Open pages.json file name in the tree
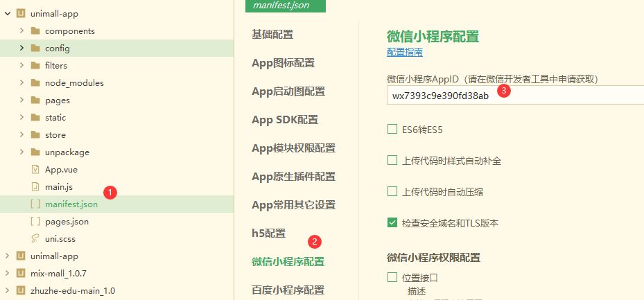 pos(67,222)
